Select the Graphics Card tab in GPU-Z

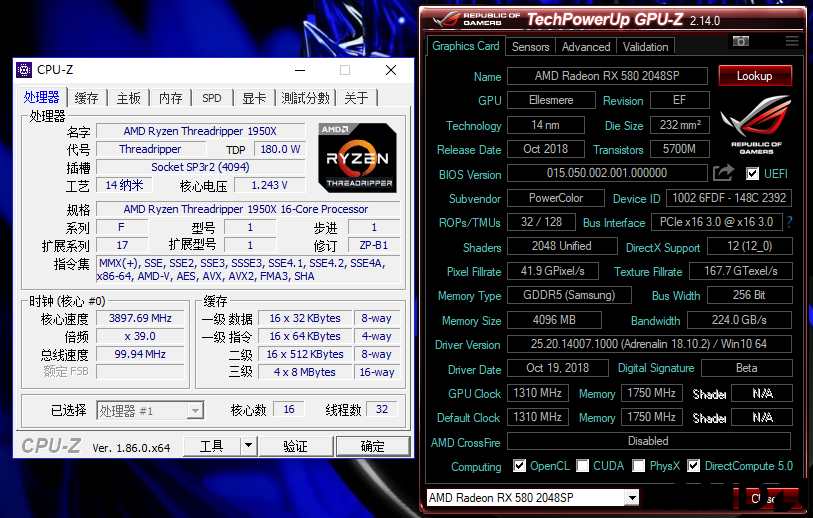click(466, 46)
